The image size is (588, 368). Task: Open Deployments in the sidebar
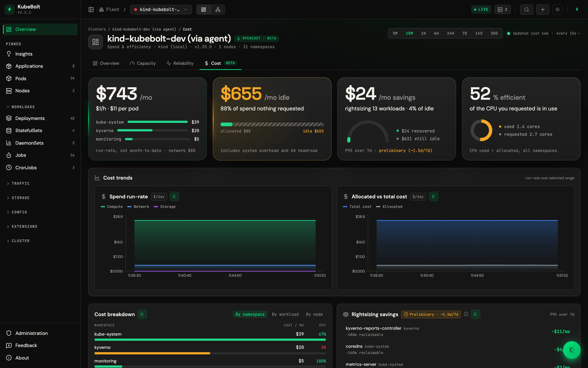tap(40, 118)
